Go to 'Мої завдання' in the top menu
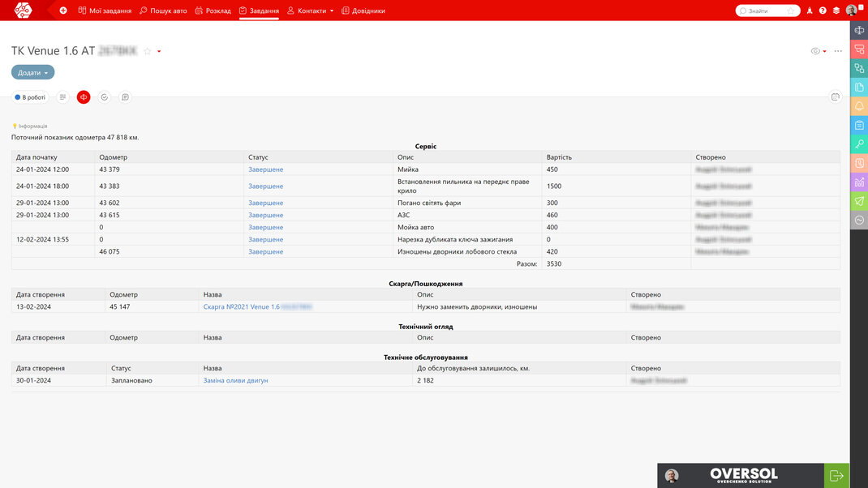This screenshot has width=868, height=488. pos(105,11)
